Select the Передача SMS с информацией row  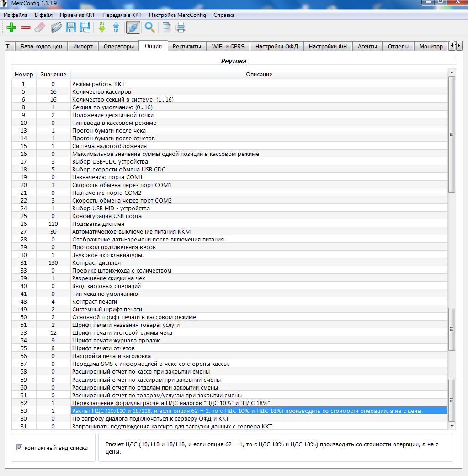pos(229,364)
